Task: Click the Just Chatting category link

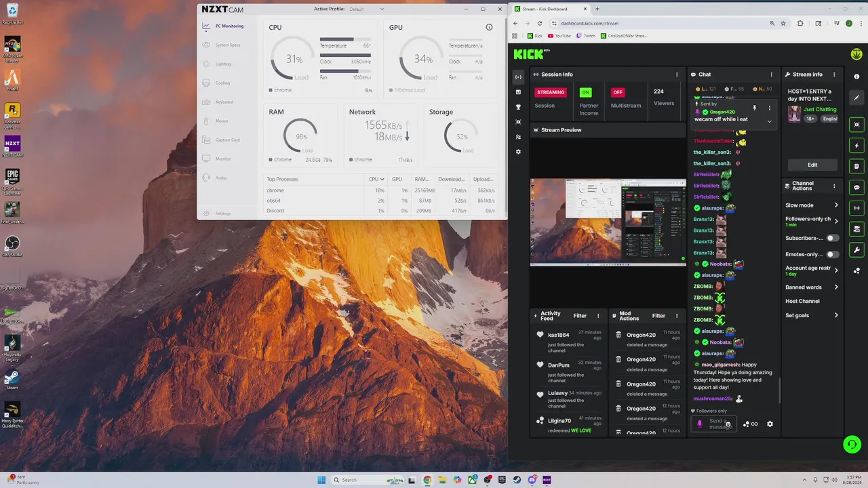Action: [x=820, y=109]
